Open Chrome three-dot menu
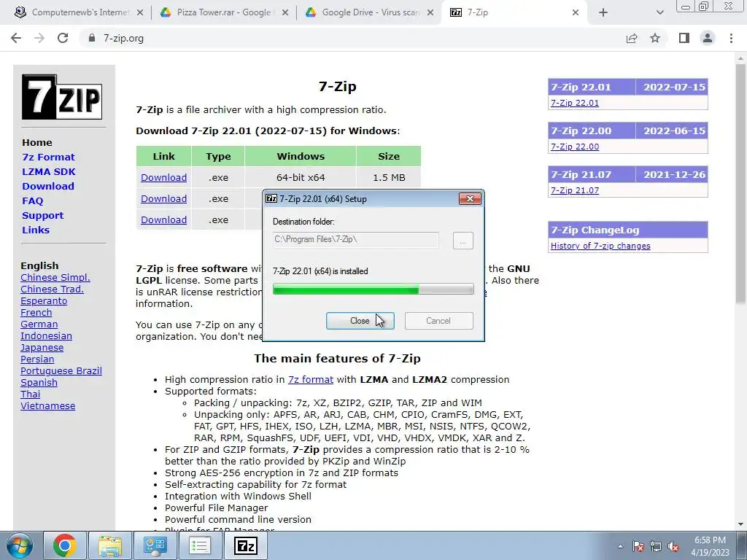The height and width of the screenshot is (560, 747). pos(731,38)
